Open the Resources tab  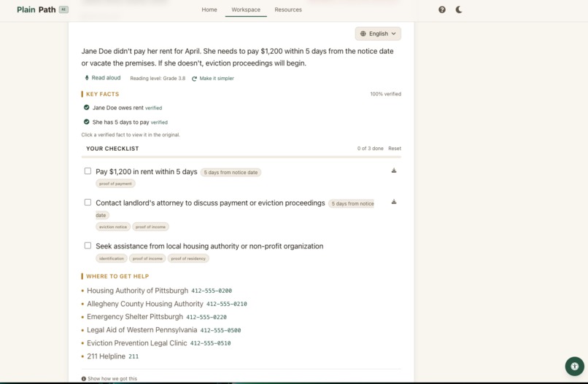point(288,9)
